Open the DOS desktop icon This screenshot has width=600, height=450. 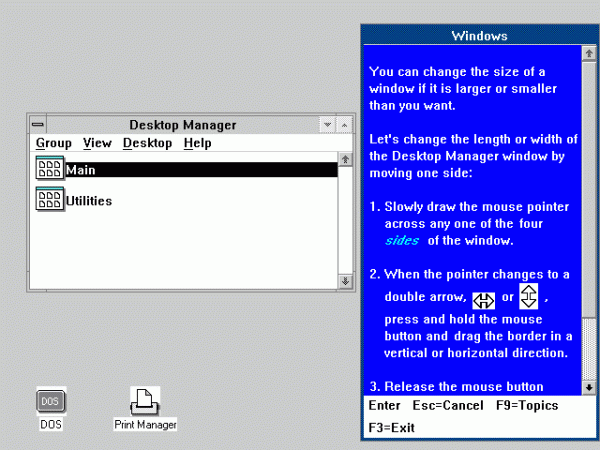click(x=51, y=401)
